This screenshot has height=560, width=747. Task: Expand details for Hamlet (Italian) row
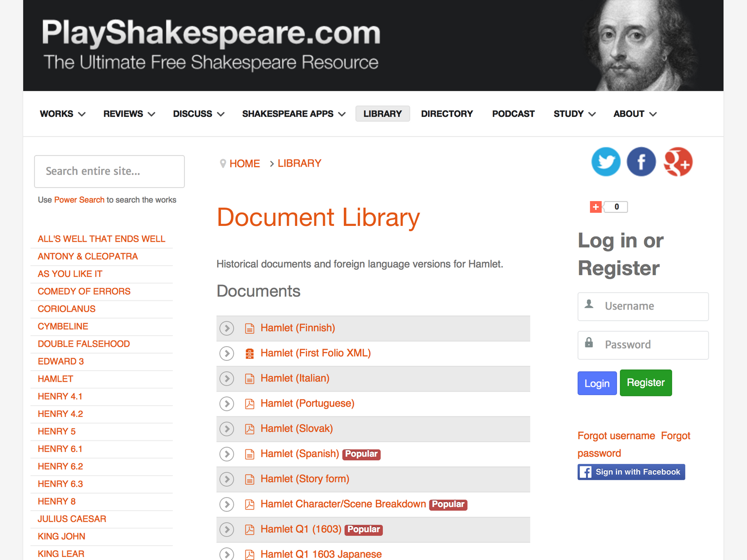coord(227,379)
